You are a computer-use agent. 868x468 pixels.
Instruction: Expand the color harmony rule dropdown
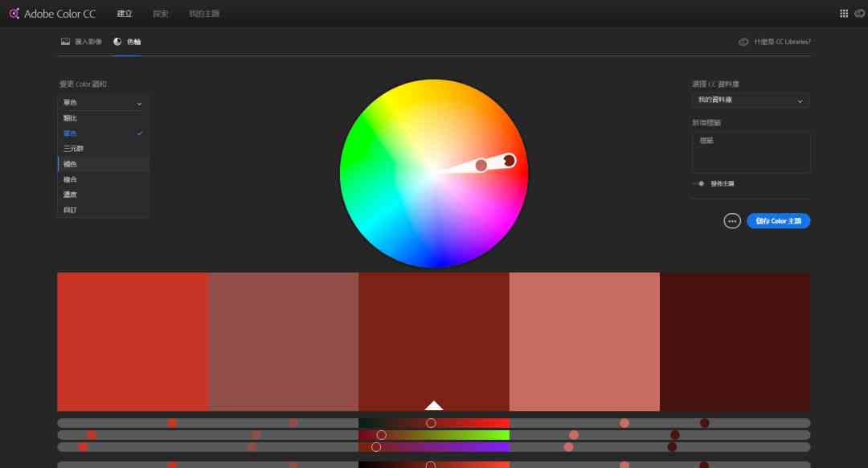click(x=103, y=102)
